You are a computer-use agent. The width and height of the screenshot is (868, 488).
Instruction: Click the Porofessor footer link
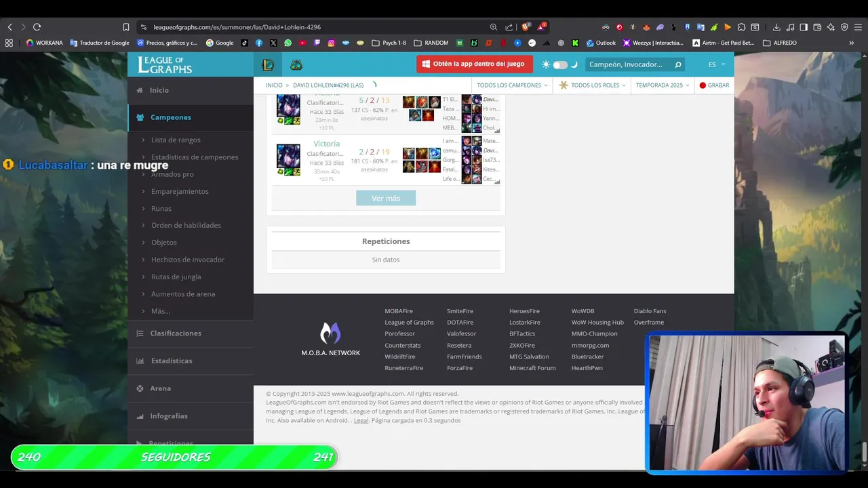tap(400, 333)
